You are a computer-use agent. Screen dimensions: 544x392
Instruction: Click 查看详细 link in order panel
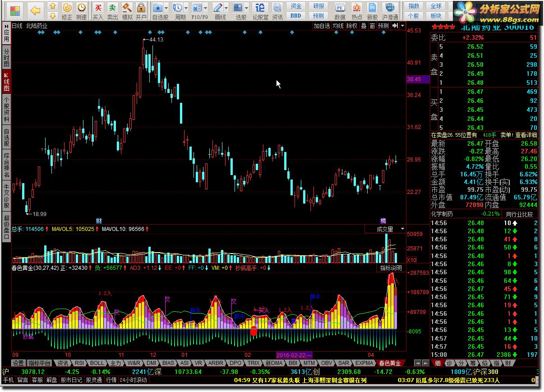click(x=527, y=135)
